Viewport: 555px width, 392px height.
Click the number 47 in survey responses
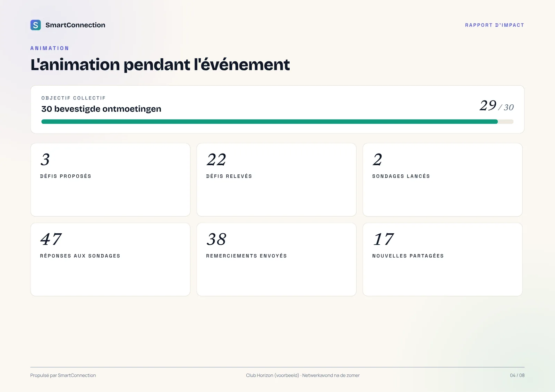51,239
